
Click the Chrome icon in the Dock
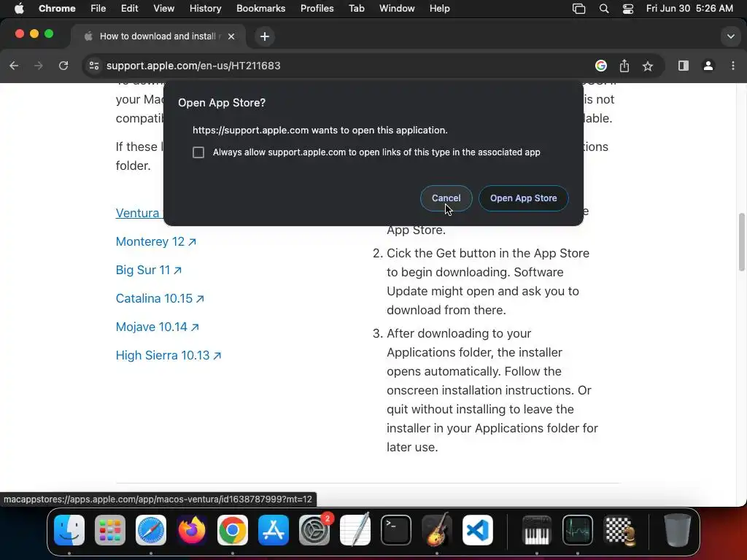point(233,530)
